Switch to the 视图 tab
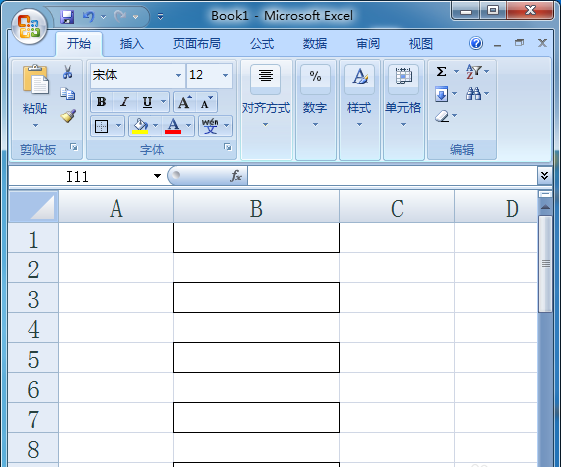 (421, 44)
